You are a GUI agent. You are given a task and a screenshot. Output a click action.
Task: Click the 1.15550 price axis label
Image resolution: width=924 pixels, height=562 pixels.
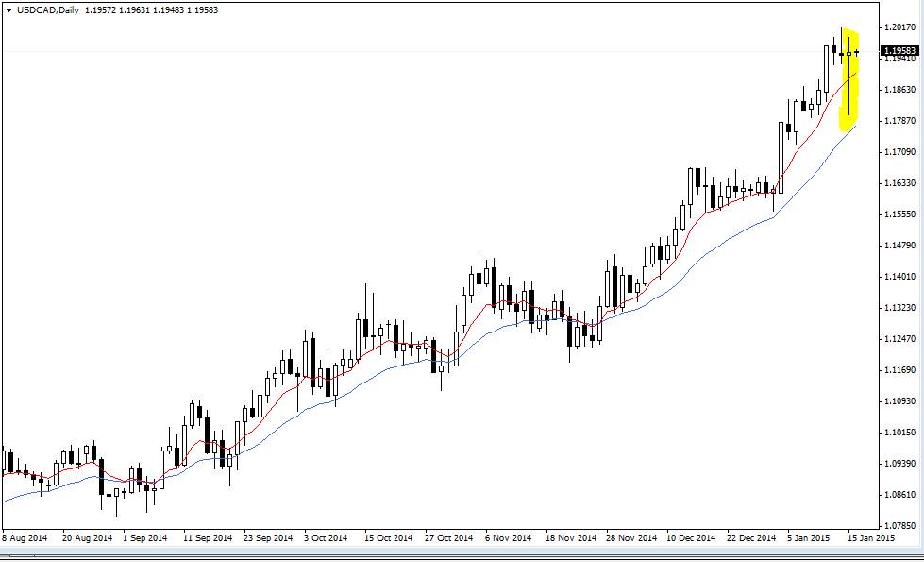900,214
